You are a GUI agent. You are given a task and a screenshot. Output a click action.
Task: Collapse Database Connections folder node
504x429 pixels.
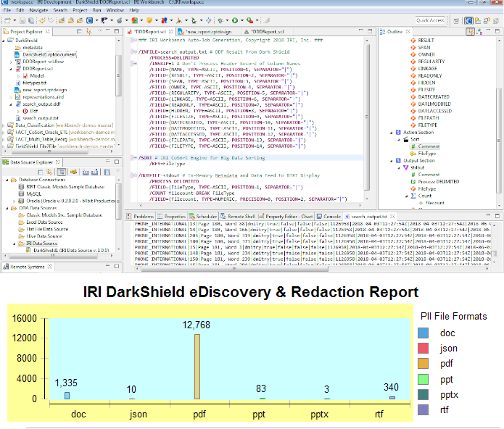pos(7,180)
